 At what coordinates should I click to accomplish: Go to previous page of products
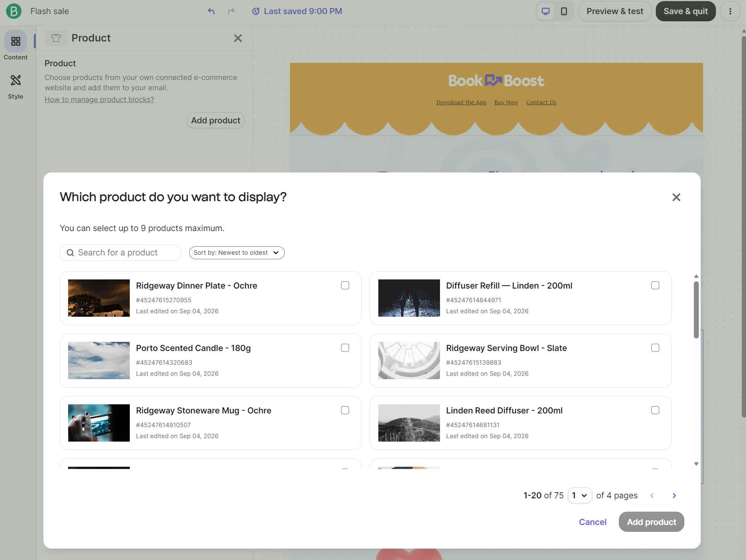pos(652,496)
